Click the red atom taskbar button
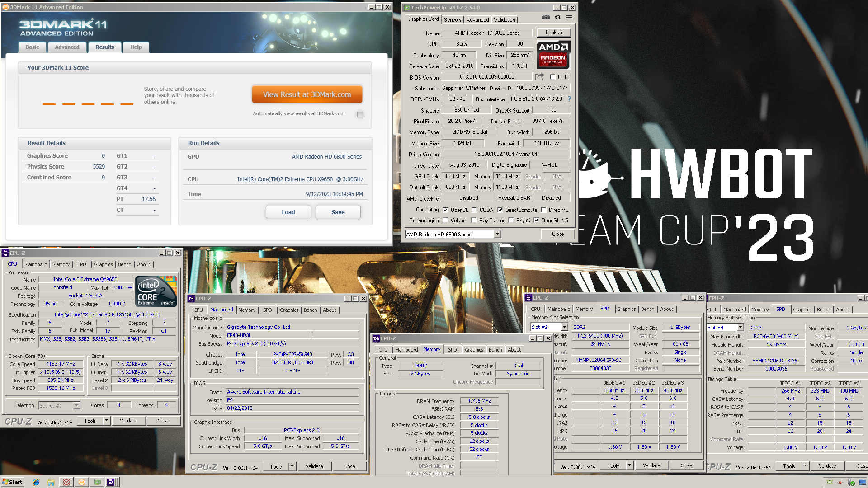Image resolution: width=868 pixels, height=488 pixels. 66,482
